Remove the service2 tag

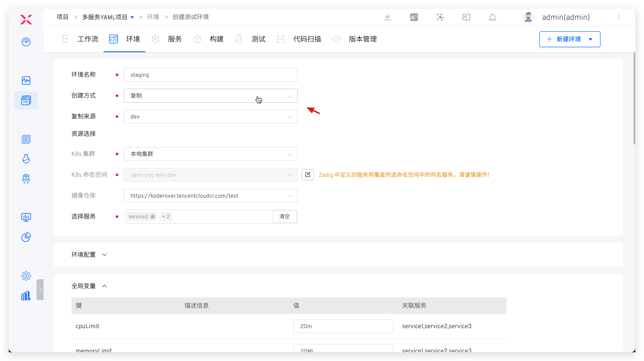click(153, 217)
